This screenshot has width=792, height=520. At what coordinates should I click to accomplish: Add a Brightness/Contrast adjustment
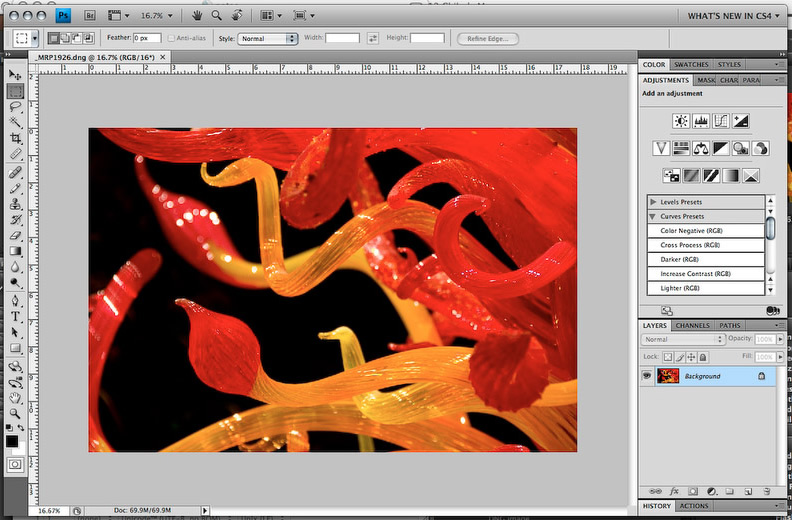point(681,121)
